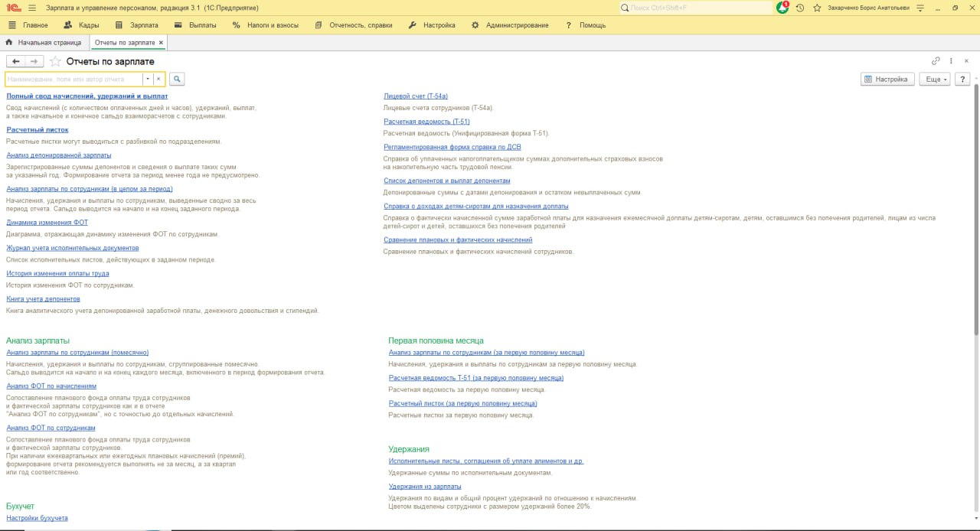Screen dimensions: 980x531
Task: Click the help question mark button
Action: coord(962,78)
